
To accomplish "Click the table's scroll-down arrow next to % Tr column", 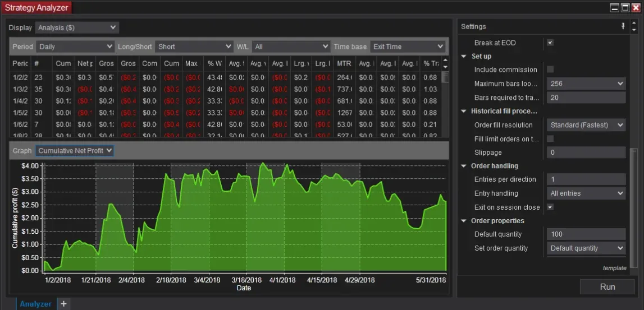I will [x=445, y=67].
